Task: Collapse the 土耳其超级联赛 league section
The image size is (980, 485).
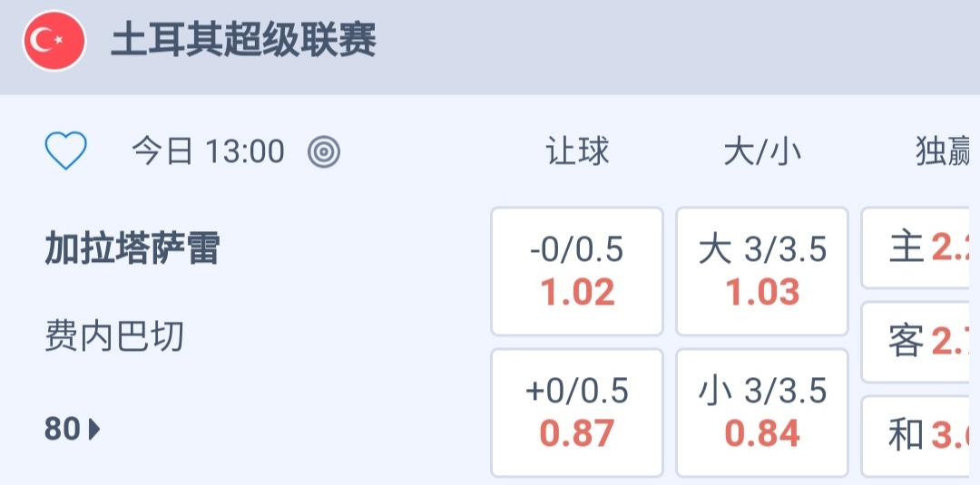Action: 243,42
